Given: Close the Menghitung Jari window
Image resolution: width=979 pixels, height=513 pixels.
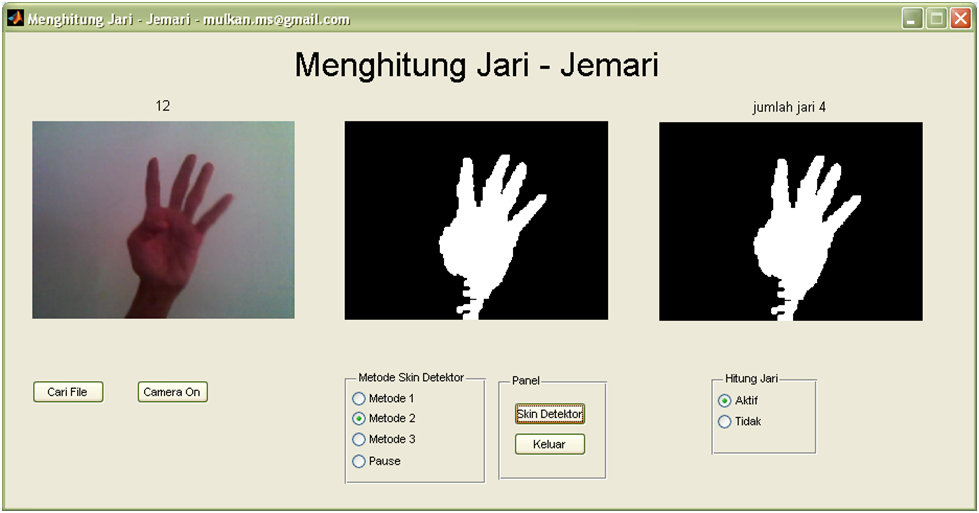Looking at the screenshot, I should tap(960, 19).
